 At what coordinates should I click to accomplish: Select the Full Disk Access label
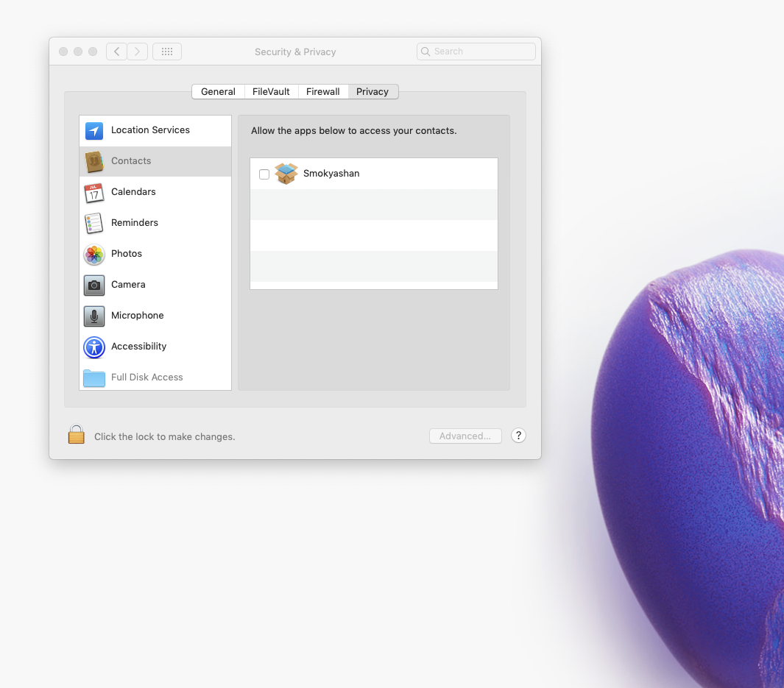point(147,377)
